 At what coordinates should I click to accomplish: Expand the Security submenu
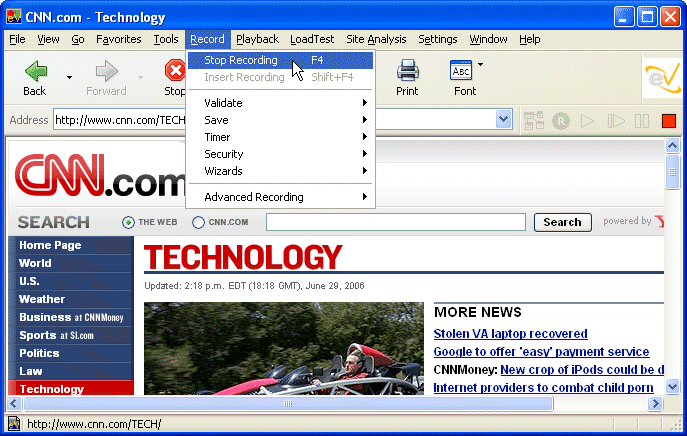coord(280,154)
